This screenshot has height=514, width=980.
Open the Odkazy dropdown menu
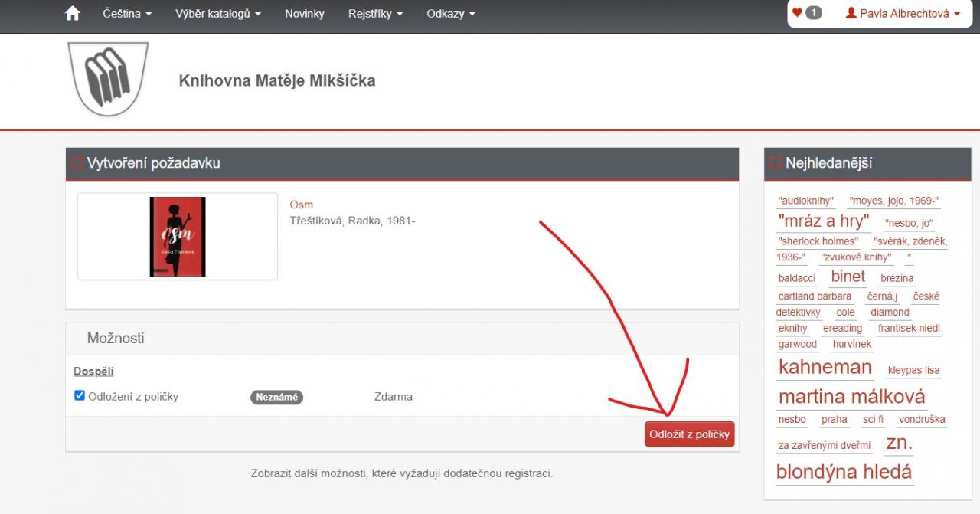pyautogui.click(x=450, y=14)
